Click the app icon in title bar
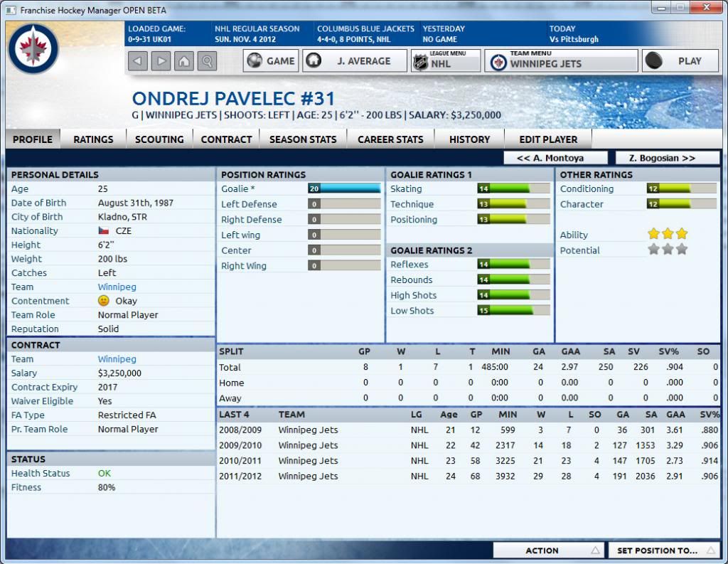728x564 pixels. [x=11, y=10]
